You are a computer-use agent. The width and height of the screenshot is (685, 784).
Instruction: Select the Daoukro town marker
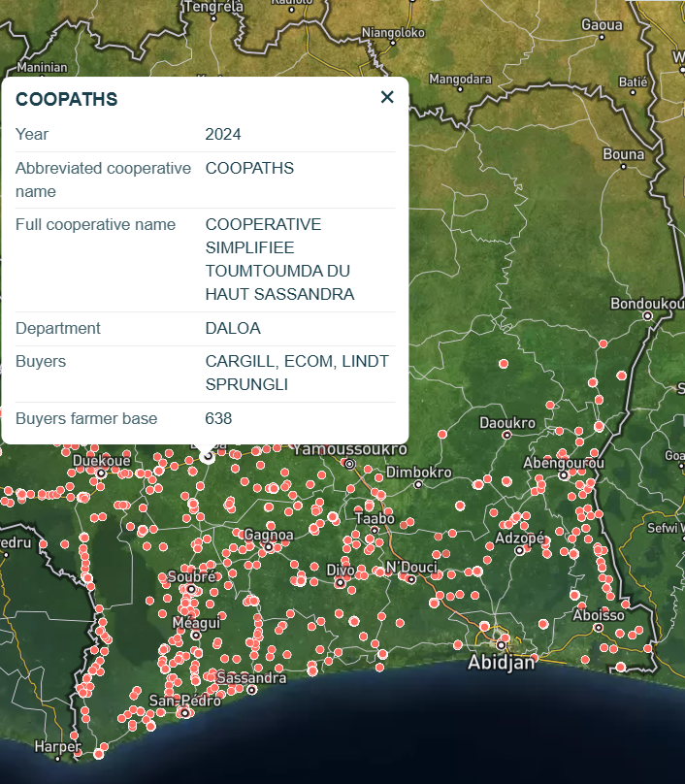(x=506, y=435)
